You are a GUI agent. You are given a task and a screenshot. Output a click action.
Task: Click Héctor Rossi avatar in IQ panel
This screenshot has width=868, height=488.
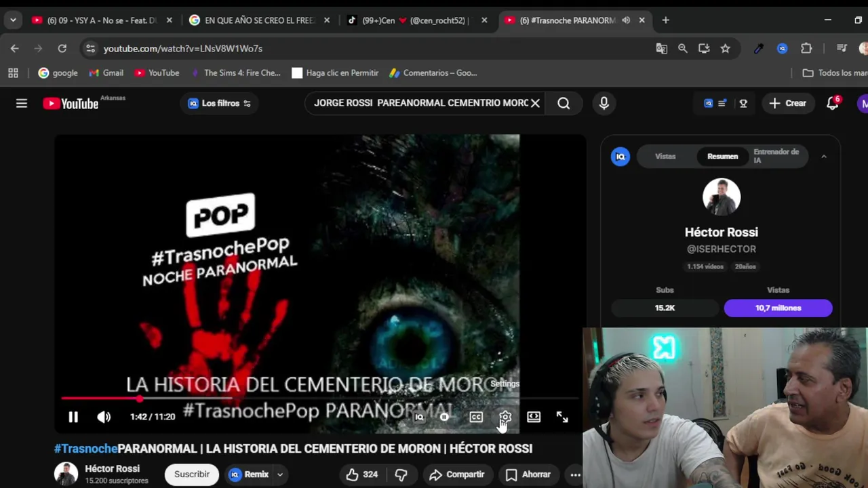click(721, 197)
